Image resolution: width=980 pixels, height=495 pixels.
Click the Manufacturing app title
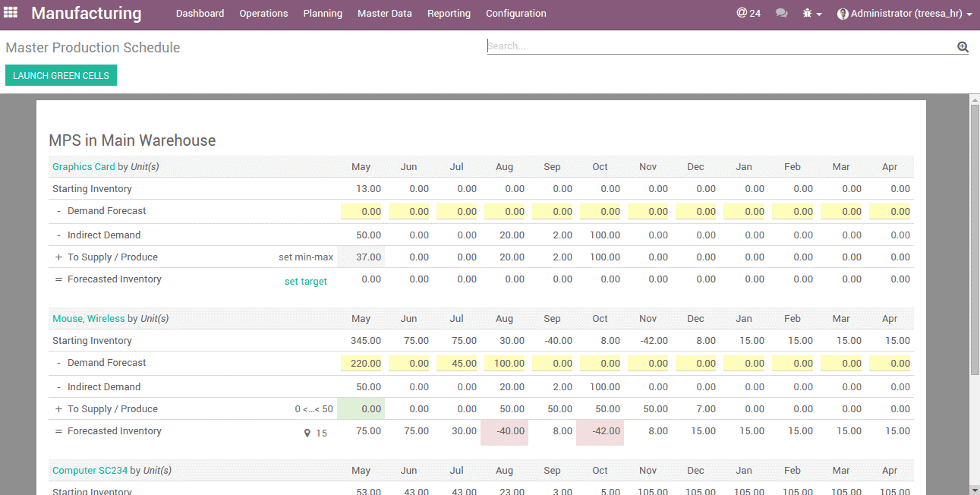point(87,13)
